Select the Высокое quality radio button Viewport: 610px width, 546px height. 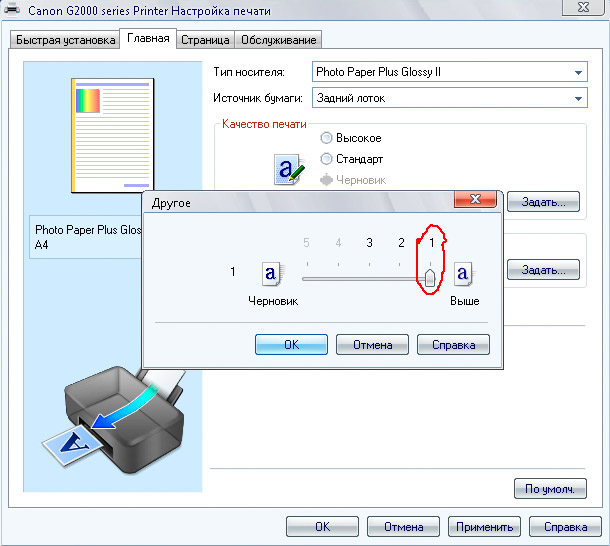326,138
